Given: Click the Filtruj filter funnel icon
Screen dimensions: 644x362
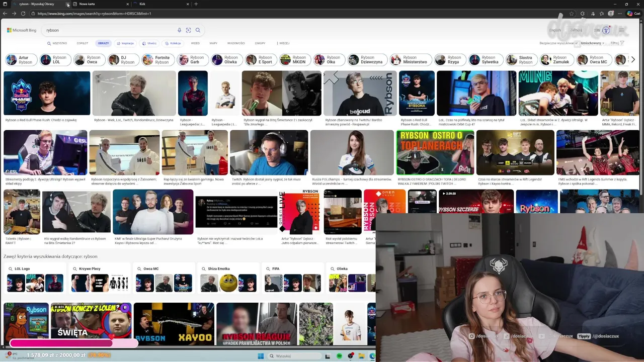Looking at the screenshot, I should pos(622,43).
